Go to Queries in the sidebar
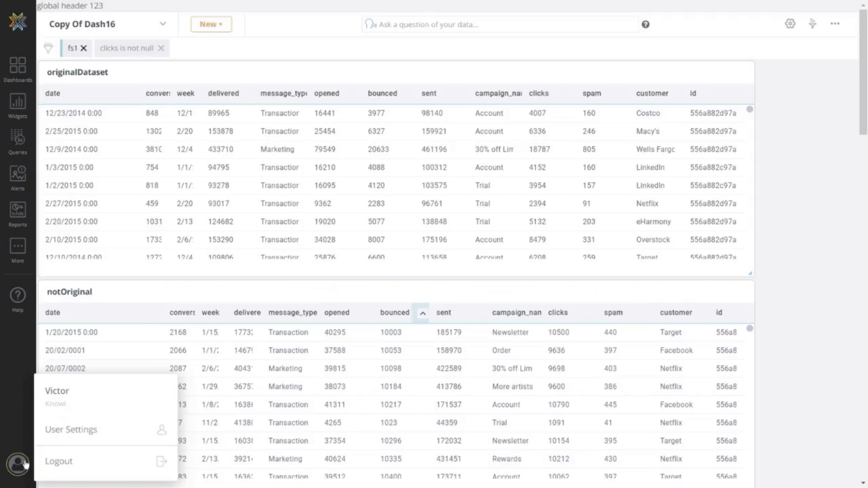 pyautogui.click(x=18, y=141)
